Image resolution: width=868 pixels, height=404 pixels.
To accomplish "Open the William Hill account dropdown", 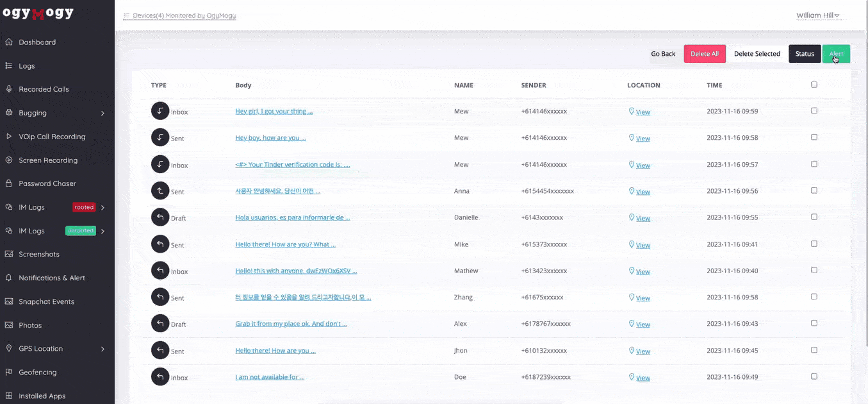I will (817, 15).
